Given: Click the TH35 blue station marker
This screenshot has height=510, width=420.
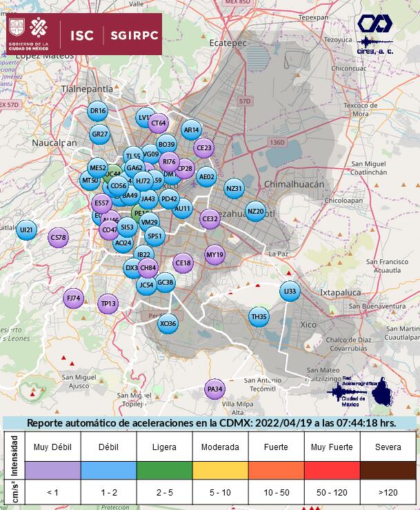Looking at the screenshot, I should (259, 317).
